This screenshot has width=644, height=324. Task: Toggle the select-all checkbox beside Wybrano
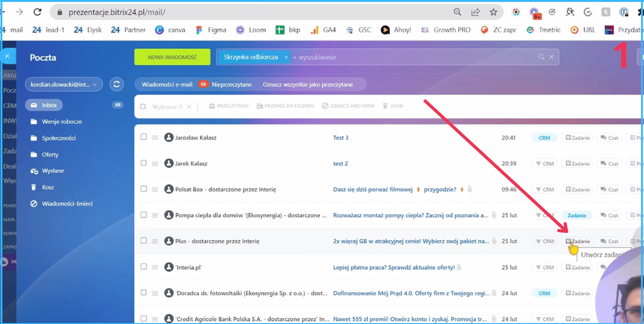click(143, 107)
